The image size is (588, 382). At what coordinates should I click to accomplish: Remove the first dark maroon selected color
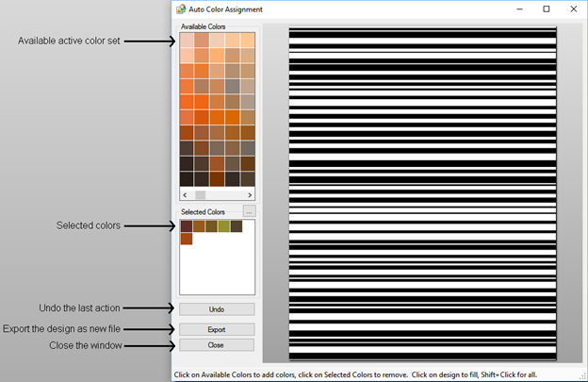[x=187, y=226]
